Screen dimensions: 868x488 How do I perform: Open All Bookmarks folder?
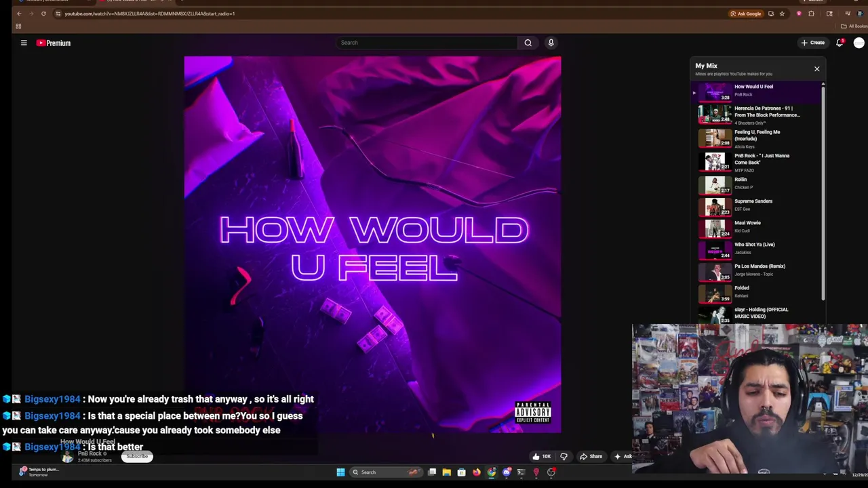point(854,26)
